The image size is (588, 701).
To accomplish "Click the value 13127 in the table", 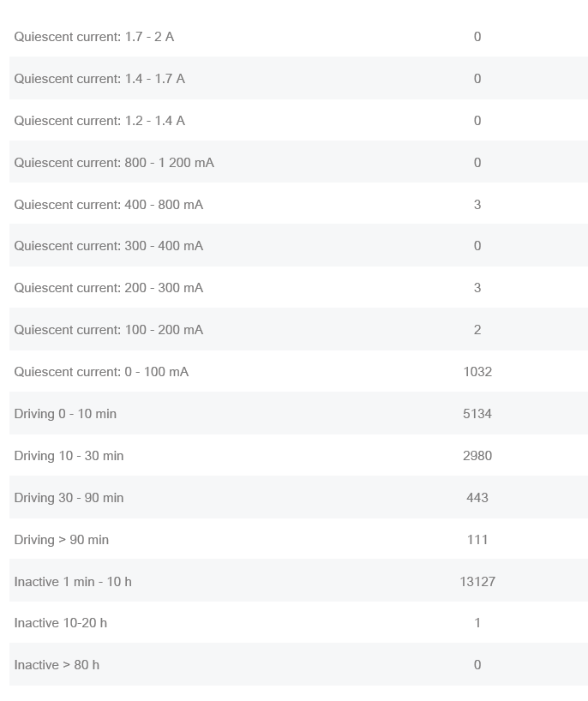I will (477, 582).
